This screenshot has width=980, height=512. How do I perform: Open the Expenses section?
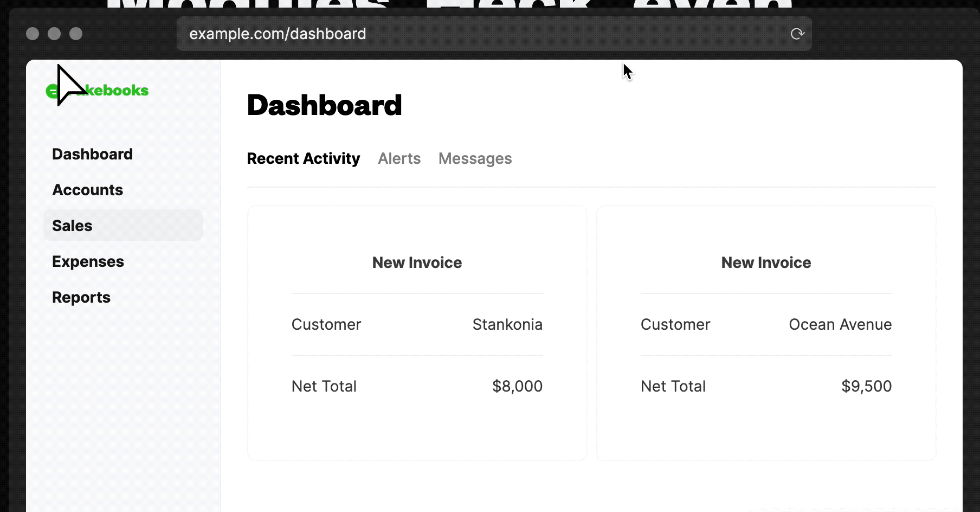[88, 261]
